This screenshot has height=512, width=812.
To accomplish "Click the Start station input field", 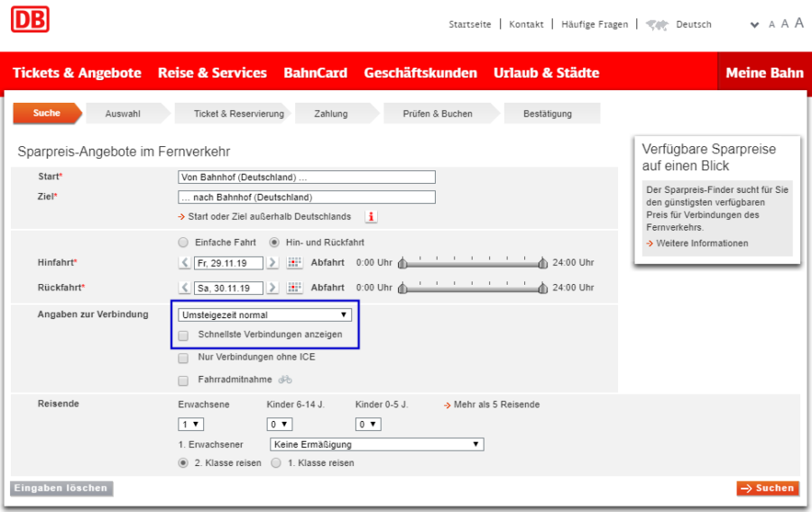I will click(x=307, y=178).
